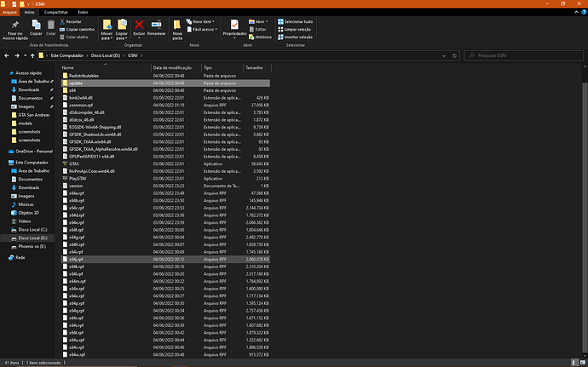Viewport: 588px width, 367px height.
Task: Click Selecionar tudo
Action: point(295,22)
